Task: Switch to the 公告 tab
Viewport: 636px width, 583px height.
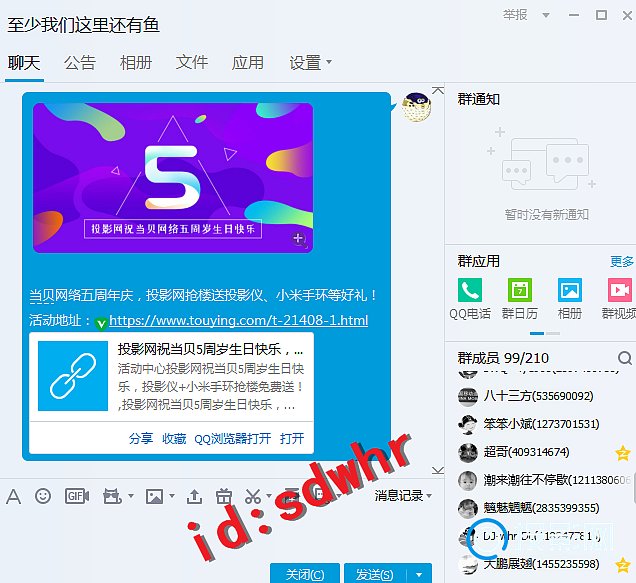Action: point(80,63)
